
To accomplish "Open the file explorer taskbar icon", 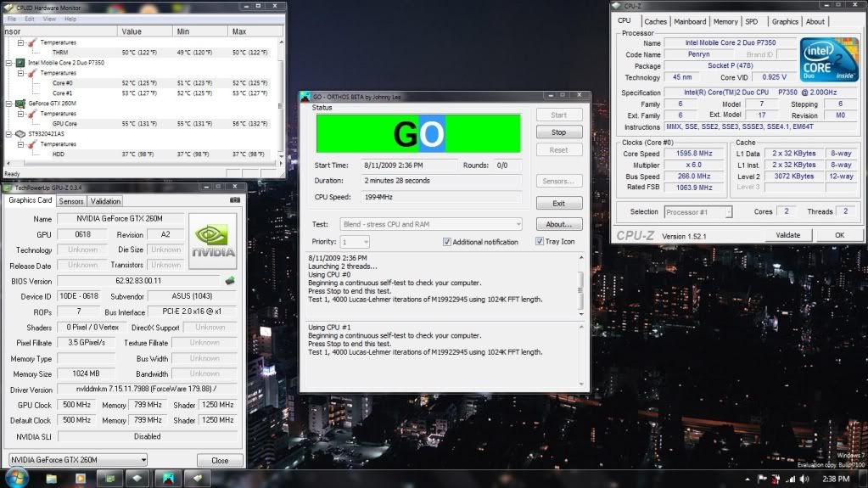I will click(x=52, y=478).
